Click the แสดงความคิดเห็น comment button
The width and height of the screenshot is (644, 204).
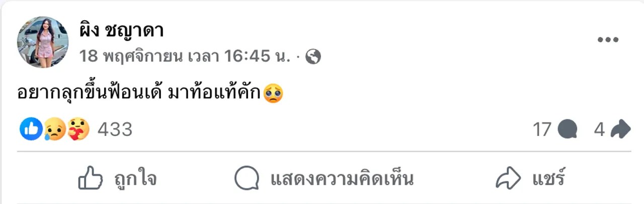(324, 178)
